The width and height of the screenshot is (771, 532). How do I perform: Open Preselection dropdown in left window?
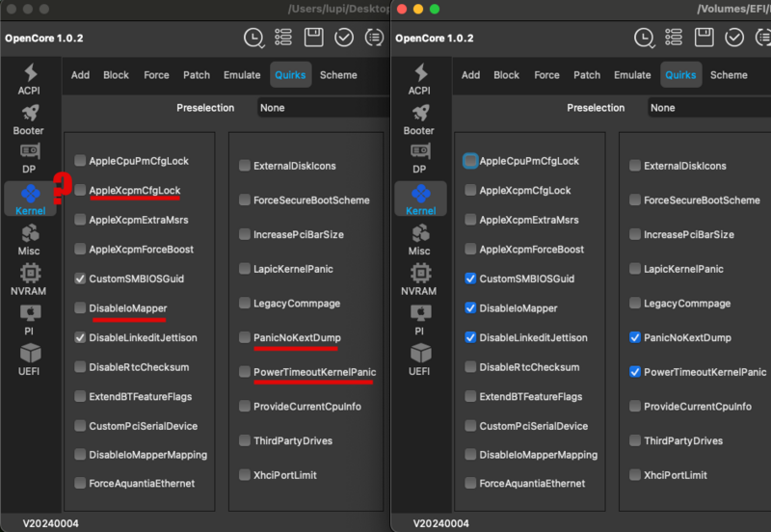pos(323,108)
